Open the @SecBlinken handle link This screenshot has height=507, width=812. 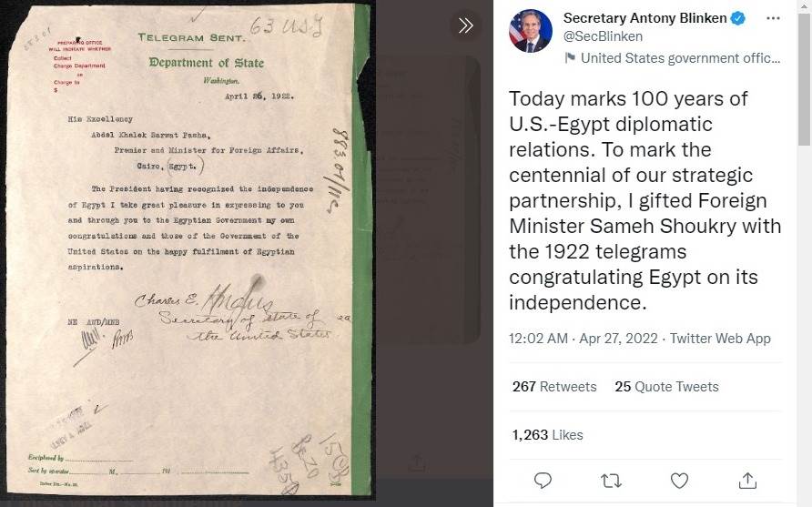point(603,36)
